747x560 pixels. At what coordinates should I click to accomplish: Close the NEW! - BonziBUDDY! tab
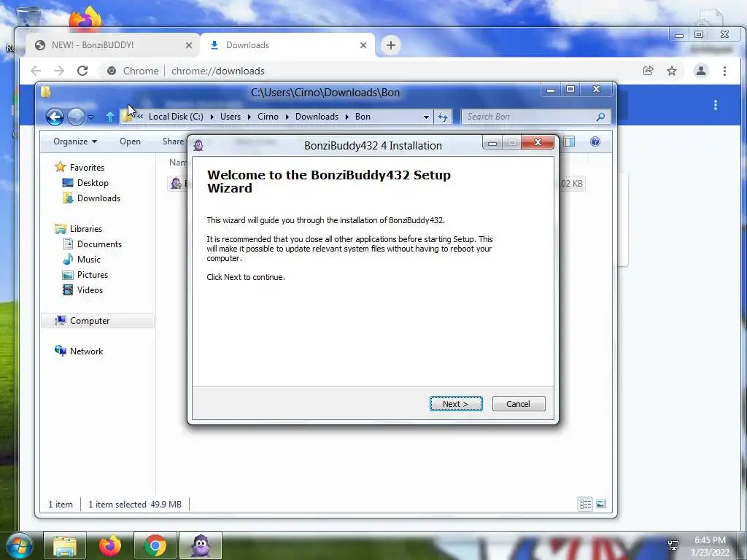[x=189, y=45]
